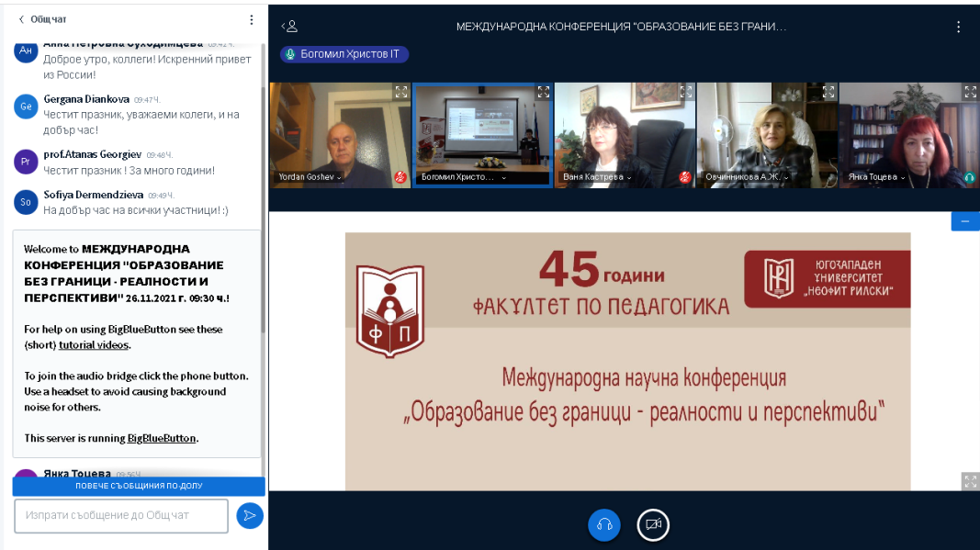Open the BigBlueButton link
The height and width of the screenshot is (550, 980).
point(162,438)
